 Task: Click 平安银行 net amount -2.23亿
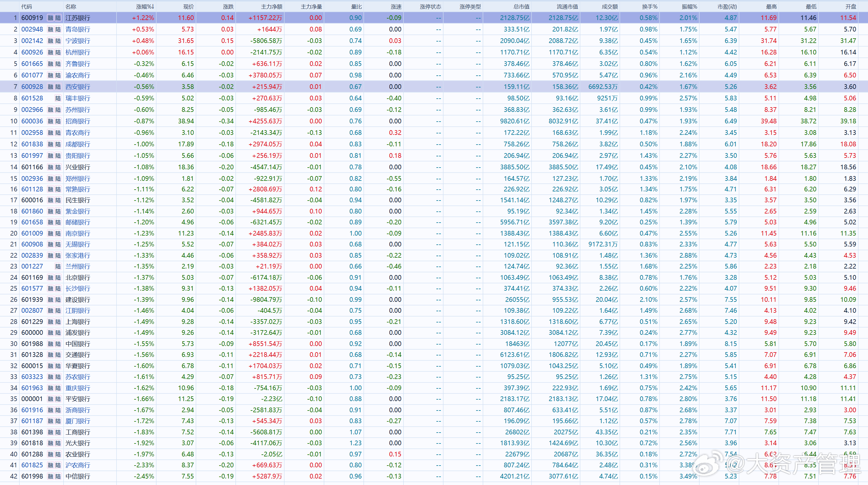coord(272,399)
